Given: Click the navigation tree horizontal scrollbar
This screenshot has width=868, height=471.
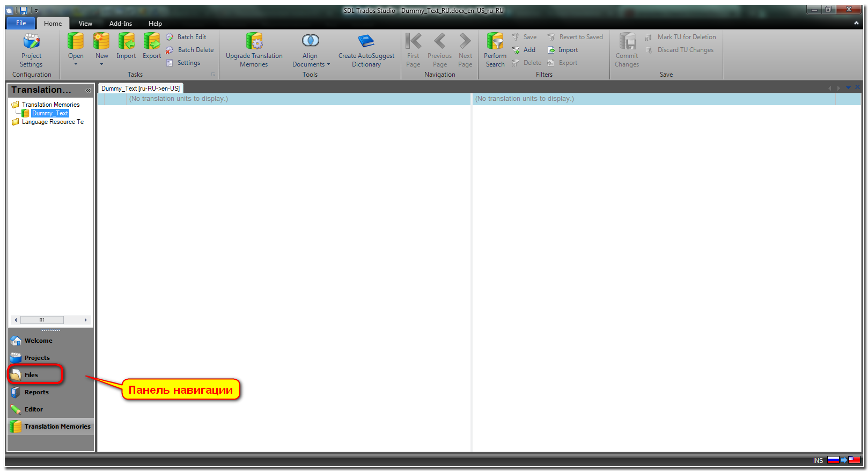Looking at the screenshot, I should point(42,320).
